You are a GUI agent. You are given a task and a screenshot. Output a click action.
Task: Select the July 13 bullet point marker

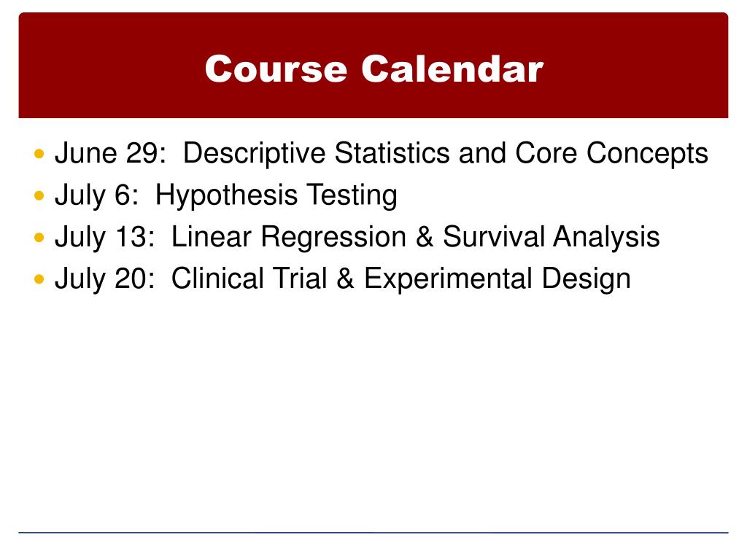coord(39,237)
